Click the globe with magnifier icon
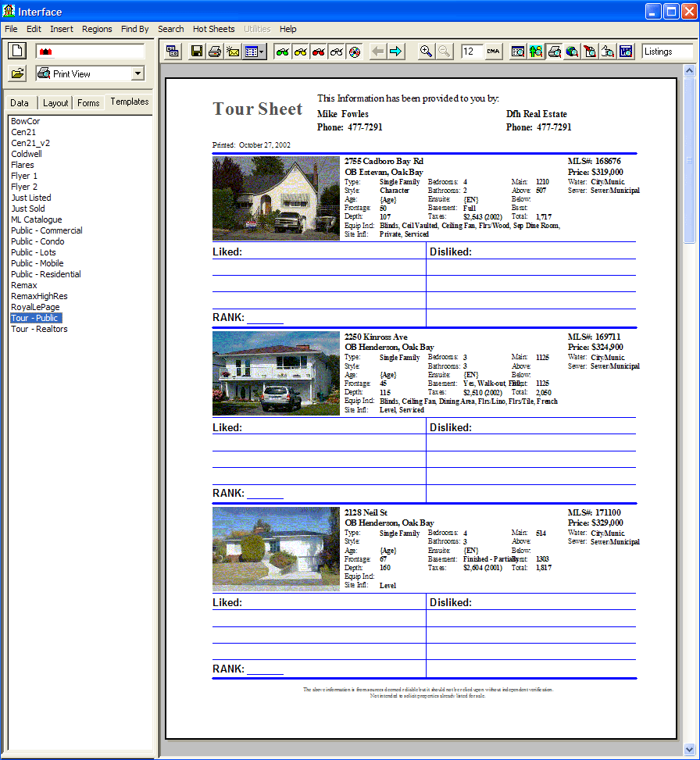 pos(572,52)
